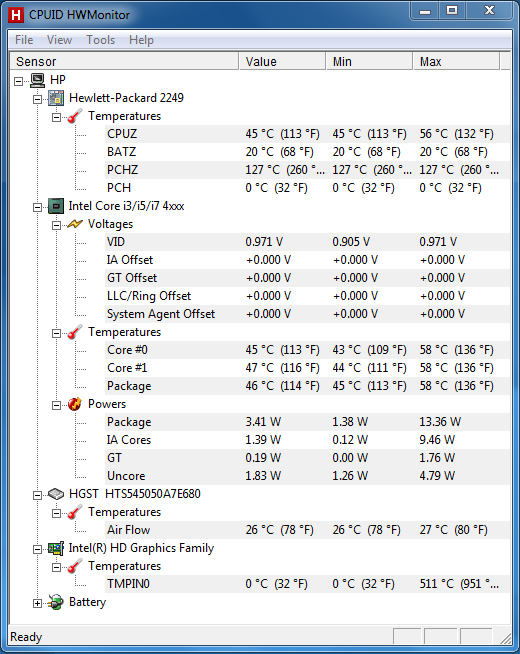This screenshot has width=520, height=654.
Task: Collapse the Intel Core i3/i5/i7 node
Action: coord(38,207)
